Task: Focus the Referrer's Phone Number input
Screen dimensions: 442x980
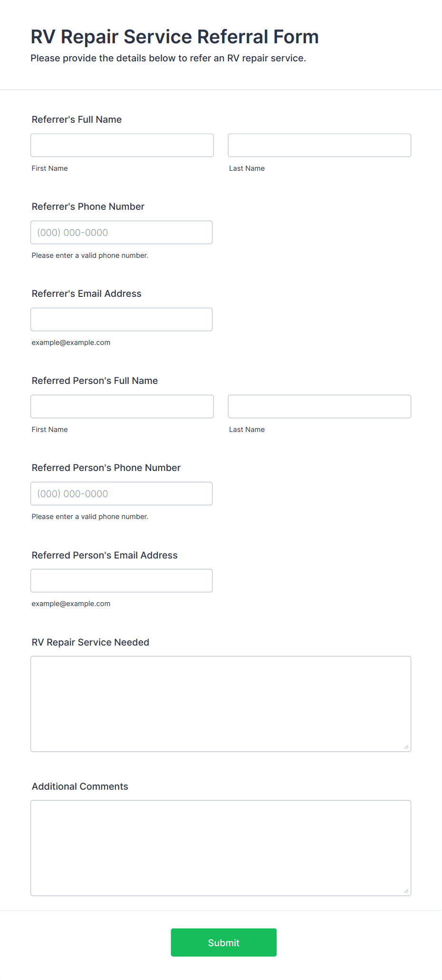Action: coord(122,232)
